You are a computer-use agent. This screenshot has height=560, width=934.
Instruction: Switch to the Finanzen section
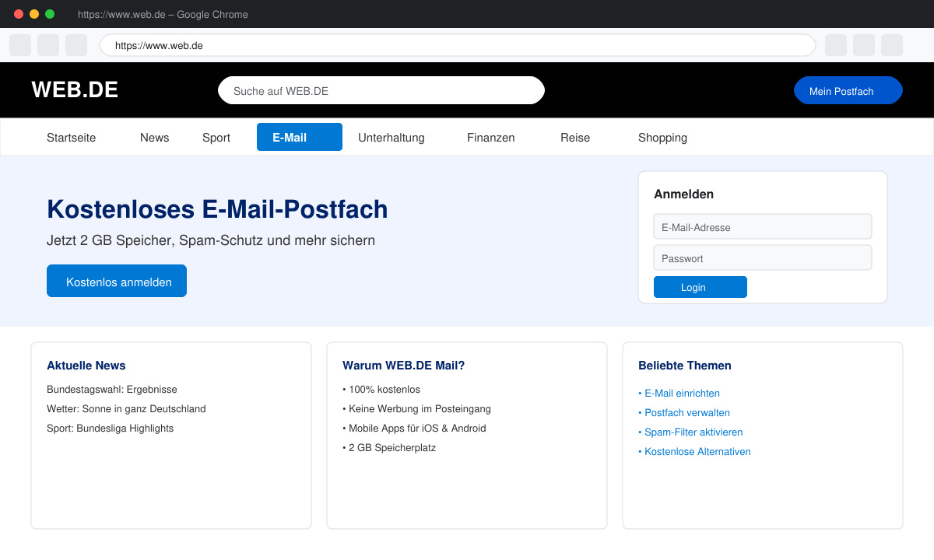491,138
